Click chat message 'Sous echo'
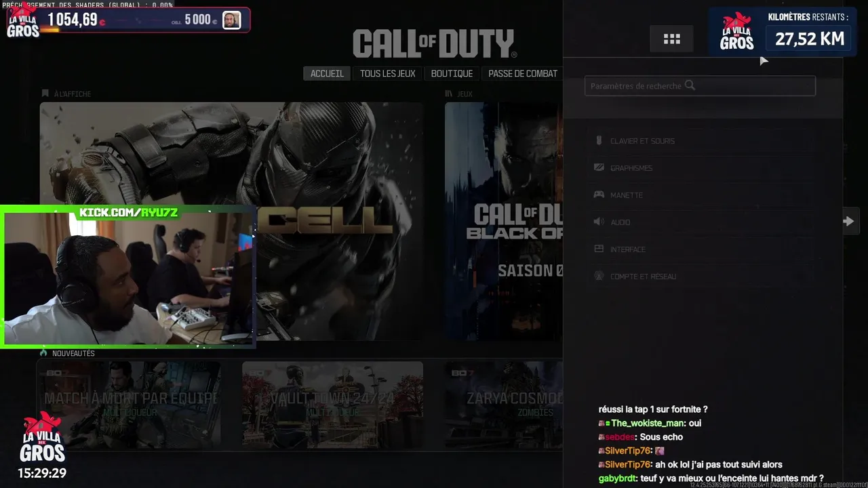The image size is (868, 488). (x=660, y=437)
